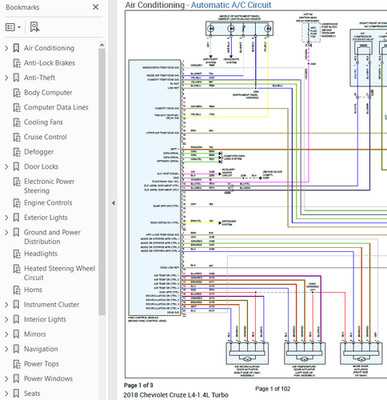Open the Ground and Power Distribution bookmark
The height and width of the screenshot is (400, 387).
coord(52,237)
